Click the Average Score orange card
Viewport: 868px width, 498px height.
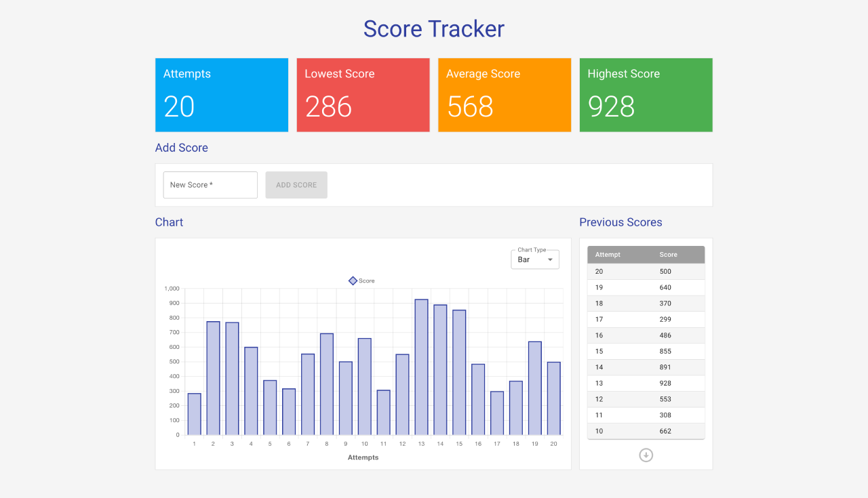tap(505, 95)
